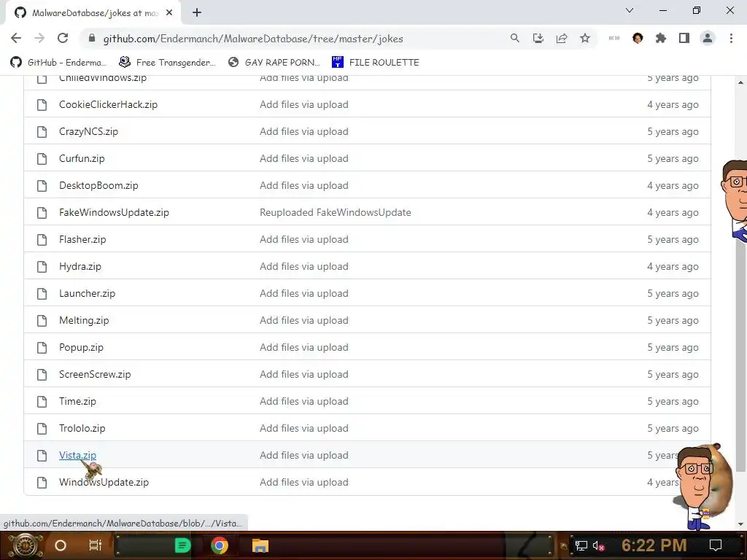
Task: Open Trololo.zip file
Action: (82, 429)
